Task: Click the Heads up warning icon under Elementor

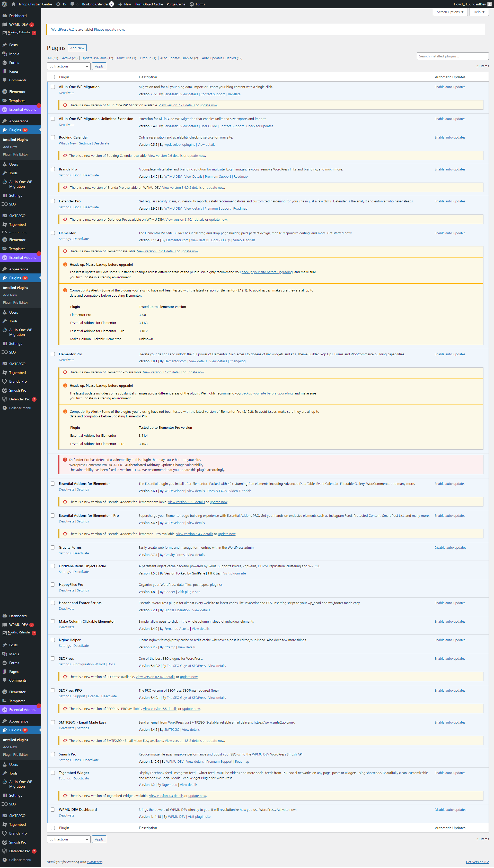Action: click(65, 264)
